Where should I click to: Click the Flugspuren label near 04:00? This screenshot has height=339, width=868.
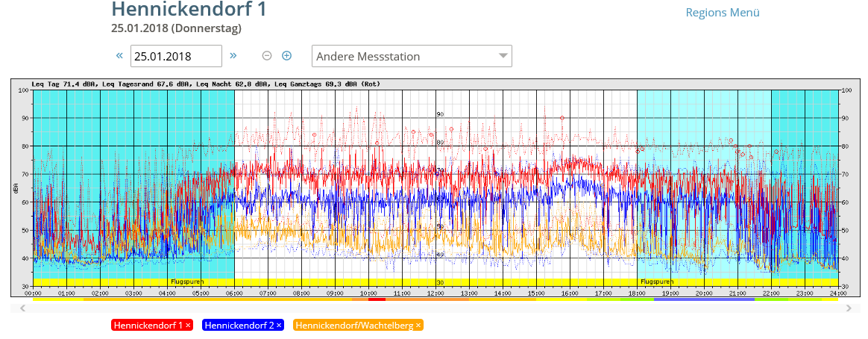pos(187,282)
